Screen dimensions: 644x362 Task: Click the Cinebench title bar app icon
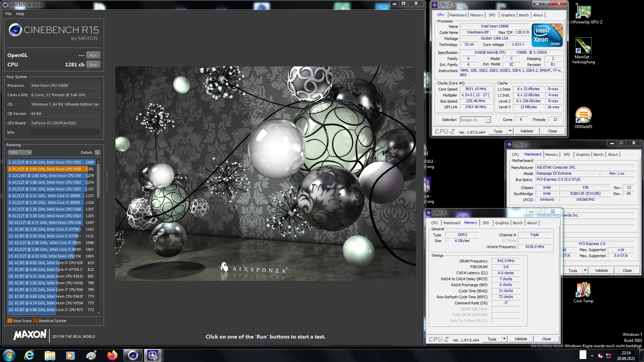[x=5, y=5]
